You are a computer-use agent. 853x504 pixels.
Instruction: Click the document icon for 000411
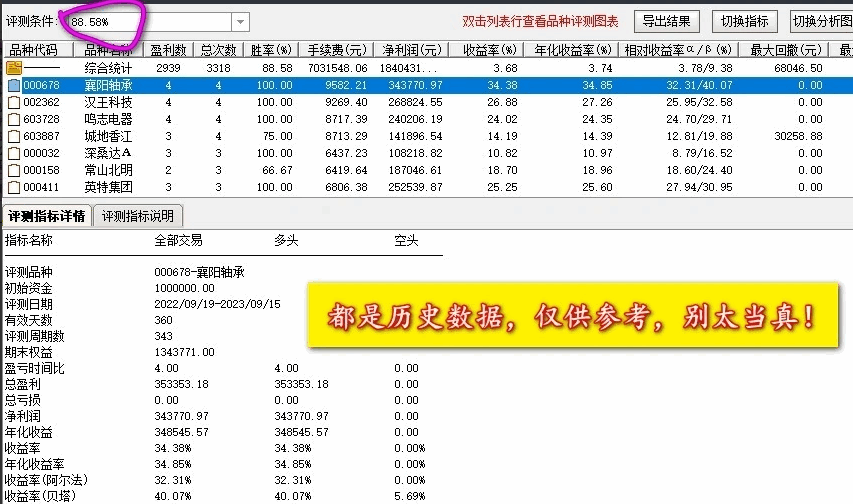click(14, 187)
